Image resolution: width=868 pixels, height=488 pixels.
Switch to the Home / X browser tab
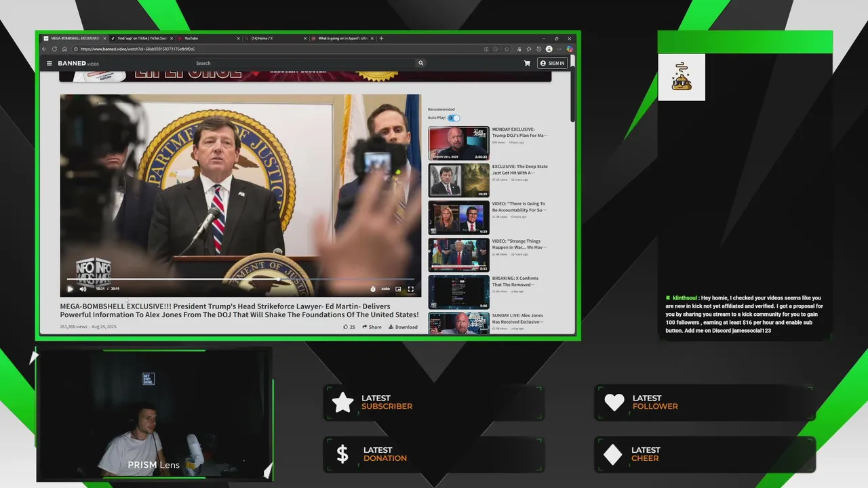[x=276, y=38]
